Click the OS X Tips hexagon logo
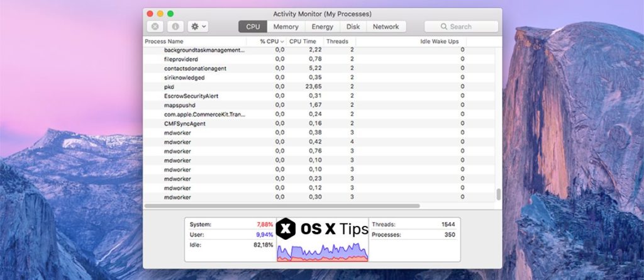The width and height of the screenshot is (644, 280). coord(287,228)
